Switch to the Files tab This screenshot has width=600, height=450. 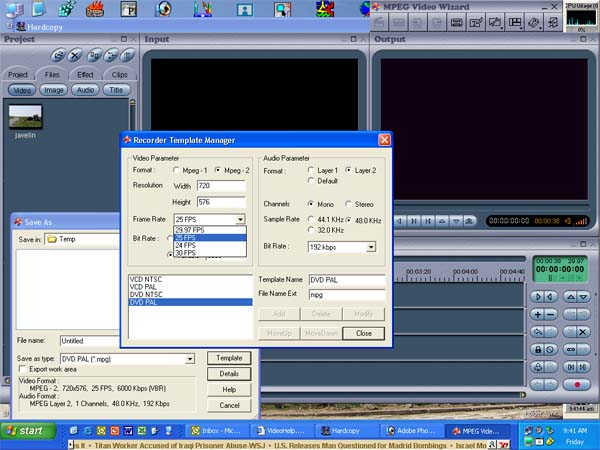52,75
